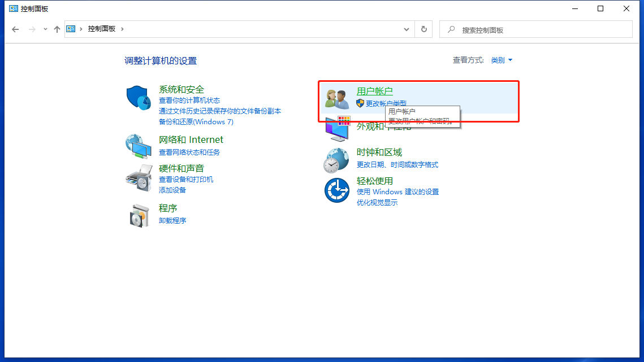Click the 网络和 Internet globe icon

point(139,147)
